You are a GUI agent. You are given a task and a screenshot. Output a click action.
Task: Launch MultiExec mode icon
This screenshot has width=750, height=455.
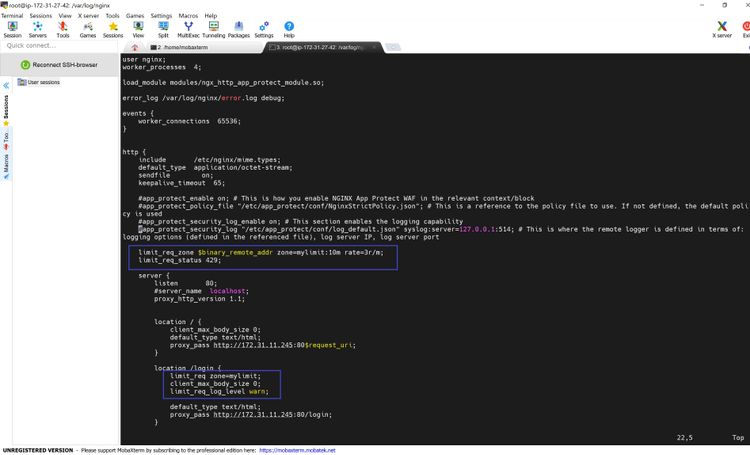tap(188, 28)
